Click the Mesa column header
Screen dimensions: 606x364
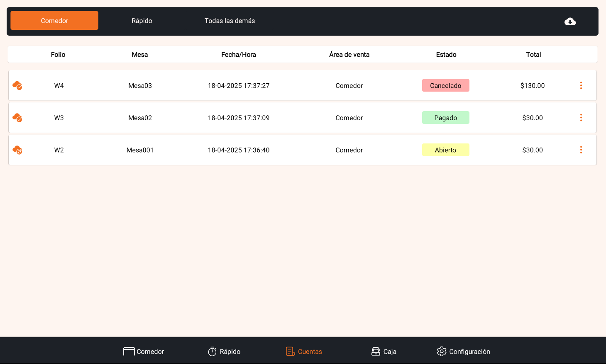[140, 55]
